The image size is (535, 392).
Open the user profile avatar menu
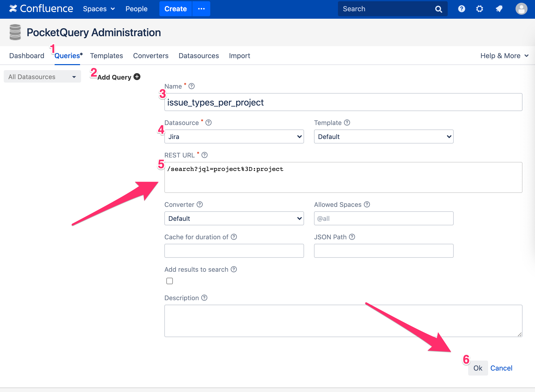point(521,9)
